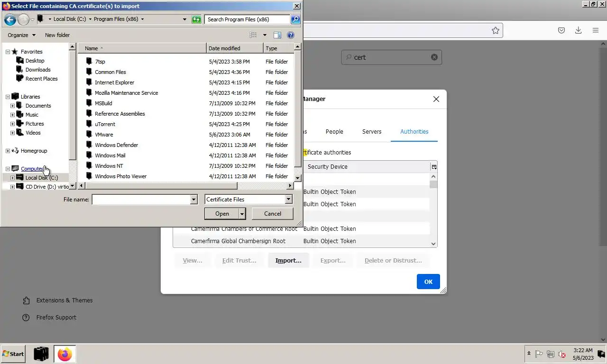Open the address bar history dropdown
The image size is (607, 364).
(184, 19)
